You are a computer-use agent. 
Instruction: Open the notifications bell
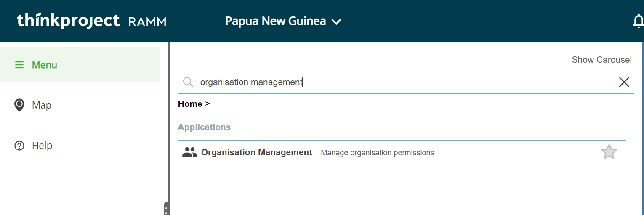tap(638, 21)
